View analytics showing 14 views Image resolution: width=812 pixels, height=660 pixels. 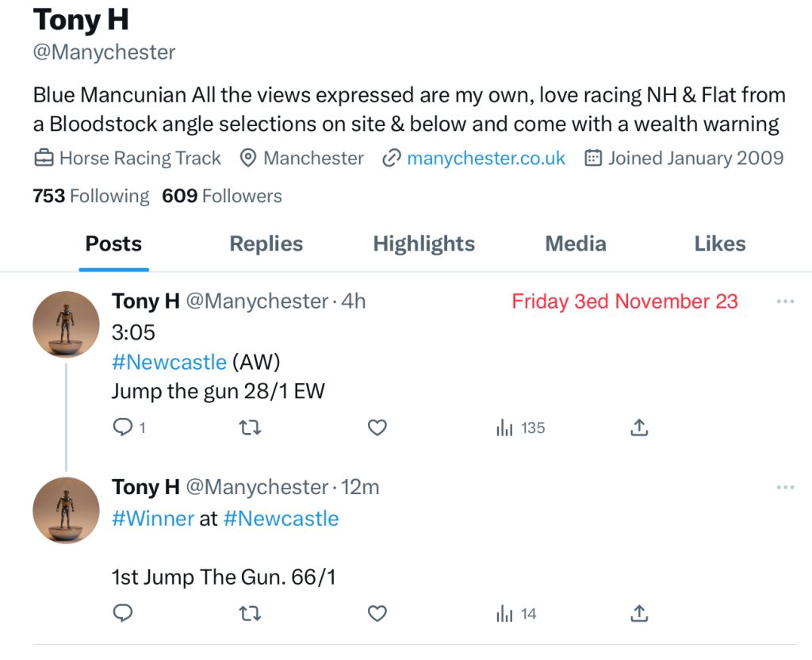click(x=516, y=613)
